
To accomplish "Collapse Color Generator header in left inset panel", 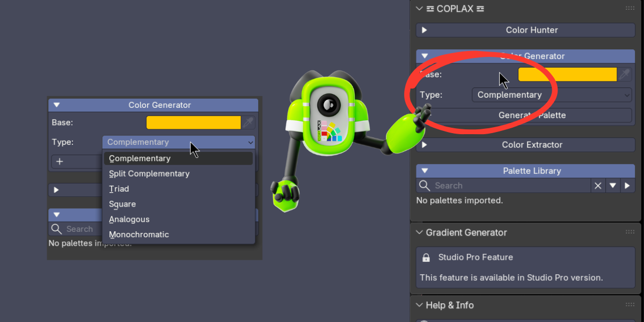I will (56, 105).
